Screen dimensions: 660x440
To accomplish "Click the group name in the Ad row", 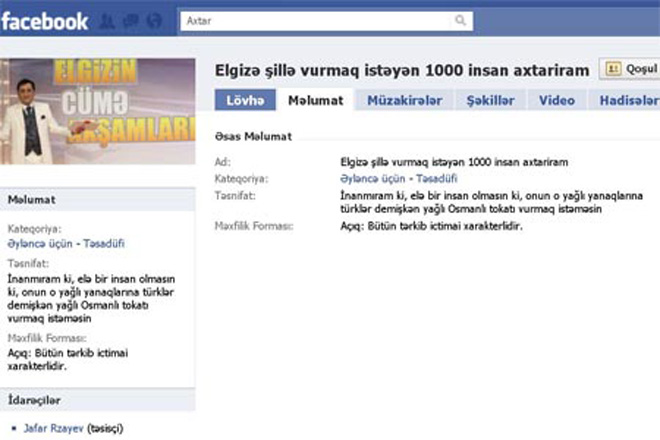I will [454, 162].
